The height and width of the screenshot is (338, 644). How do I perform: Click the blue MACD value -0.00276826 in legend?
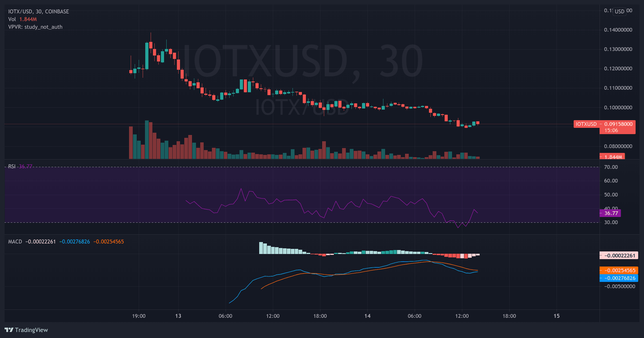75,241
